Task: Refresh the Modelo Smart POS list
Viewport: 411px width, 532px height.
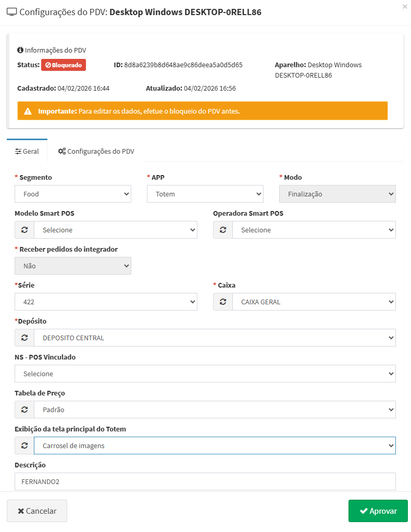Action: 24,230
